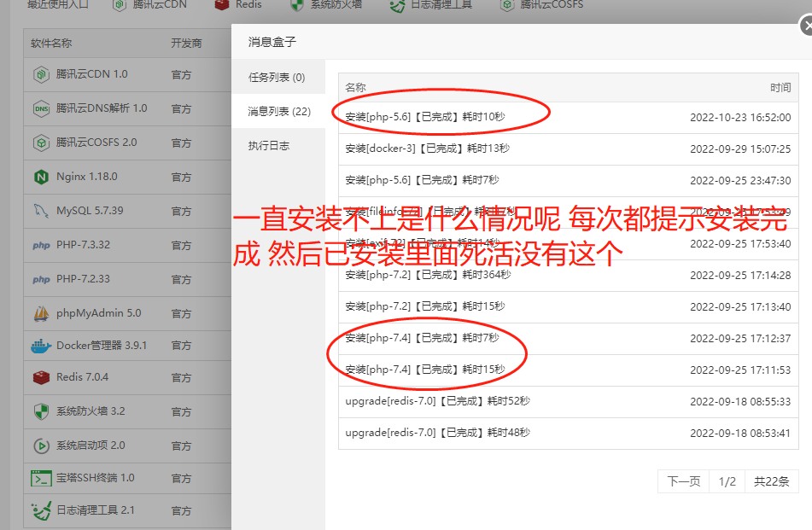The height and width of the screenshot is (530, 812).
Task: Click the 1/2 page indicator
Action: click(727, 481)
